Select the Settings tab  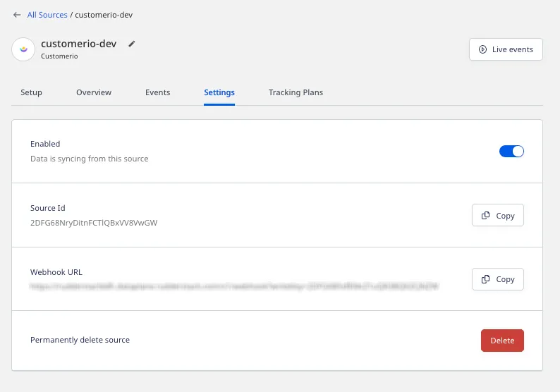coord(219,92)
